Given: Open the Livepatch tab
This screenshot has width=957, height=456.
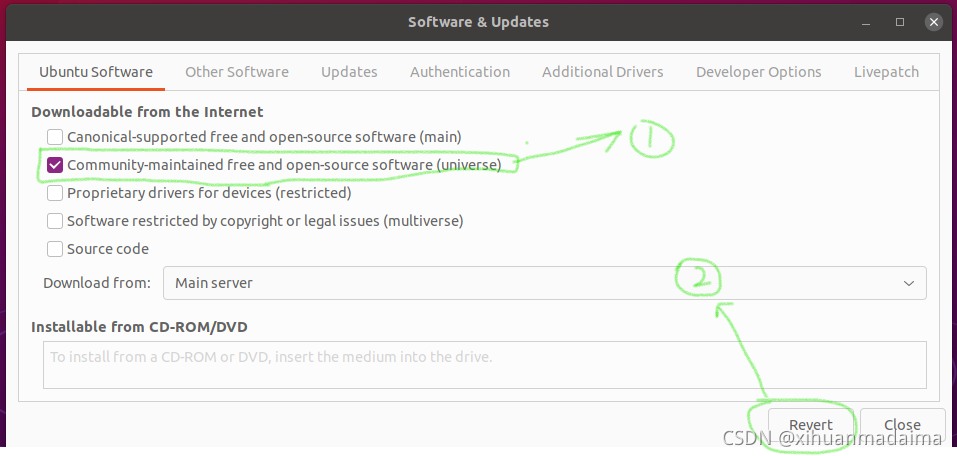Looking at the screenshot, I should pyautogui.click(x=886, y=72).
